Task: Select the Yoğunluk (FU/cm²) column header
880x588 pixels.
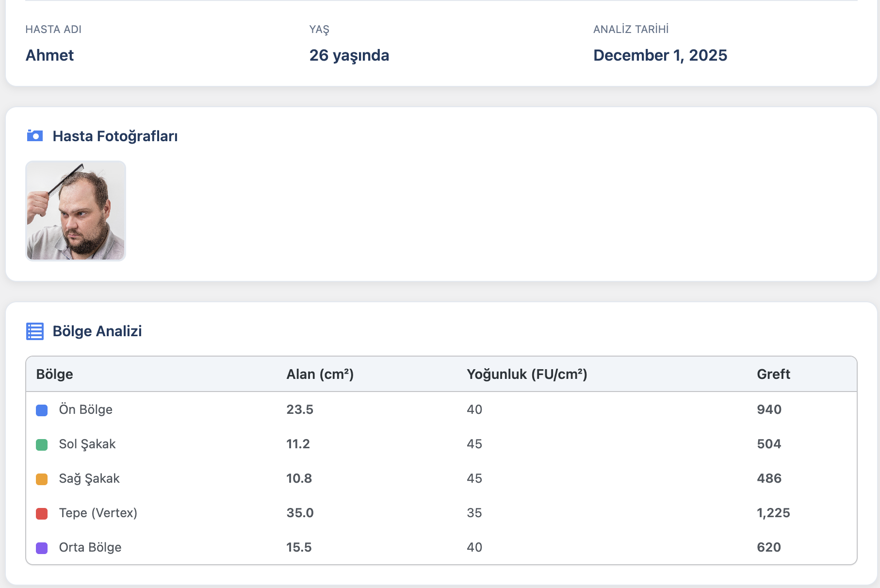Action: (527, 374)
